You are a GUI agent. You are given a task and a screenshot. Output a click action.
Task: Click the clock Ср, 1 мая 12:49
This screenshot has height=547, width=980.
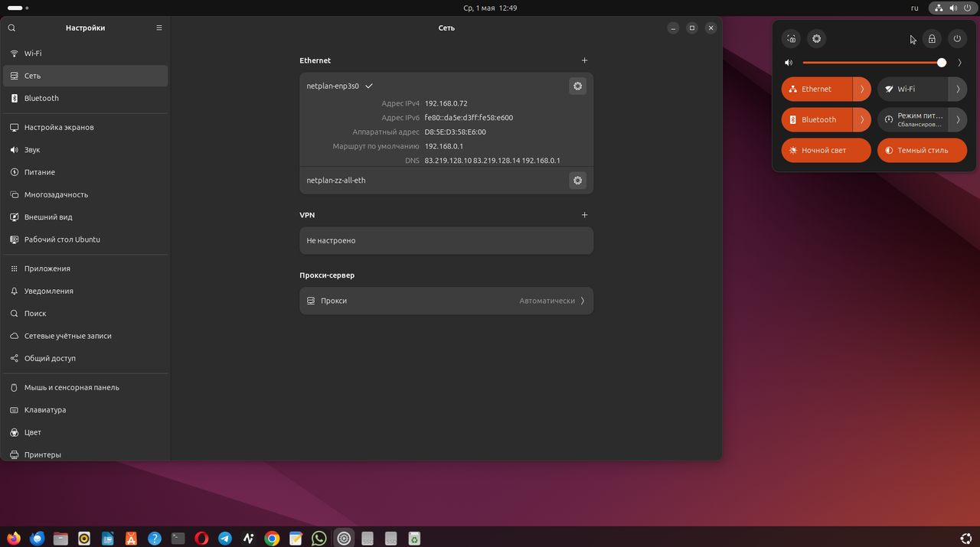[490, 8]
